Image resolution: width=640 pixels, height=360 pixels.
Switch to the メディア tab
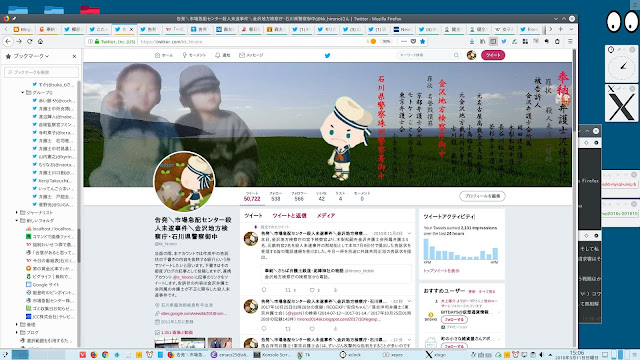click(326, 216)
